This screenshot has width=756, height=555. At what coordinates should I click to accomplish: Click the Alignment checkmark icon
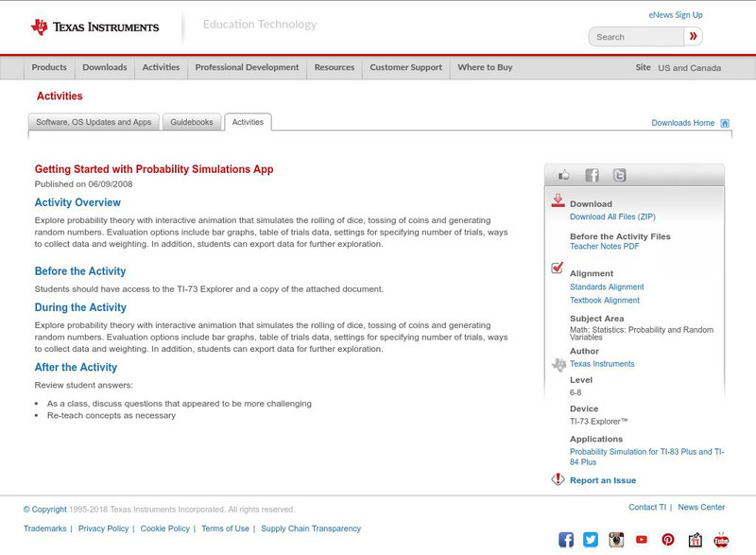pyautogui.click(x=557, y=268)
